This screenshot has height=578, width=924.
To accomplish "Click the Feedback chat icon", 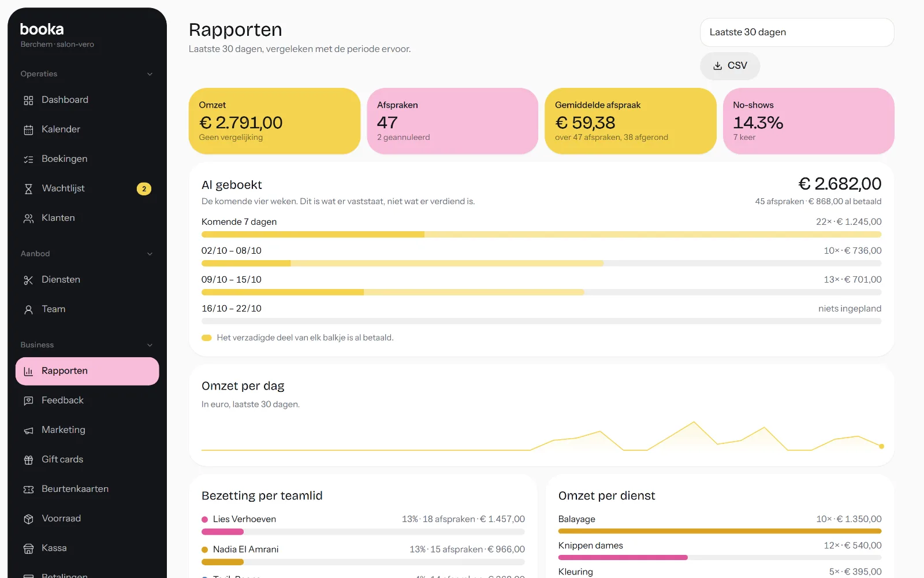I will point(28,401).
